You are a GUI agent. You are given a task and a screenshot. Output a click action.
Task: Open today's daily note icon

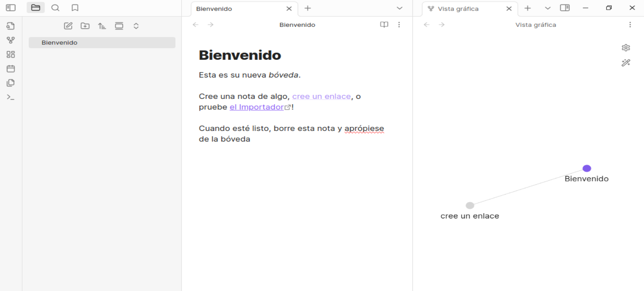11,69
